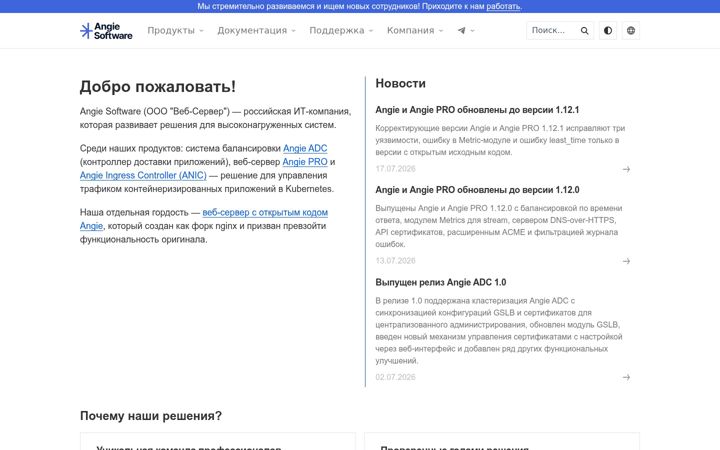Open the Angie ADC product link
The height and width of the screenshot is (450, 720).
click(x=305, y=148)
